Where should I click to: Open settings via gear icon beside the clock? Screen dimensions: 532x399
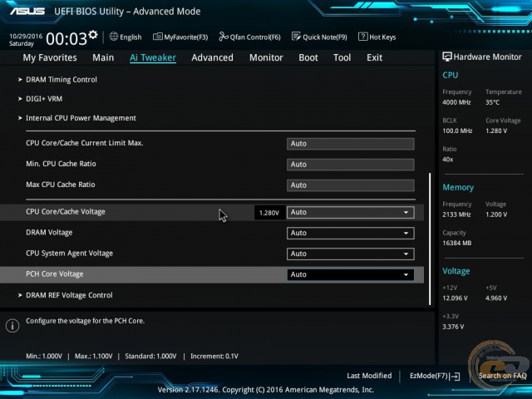[x=93, y=34]
